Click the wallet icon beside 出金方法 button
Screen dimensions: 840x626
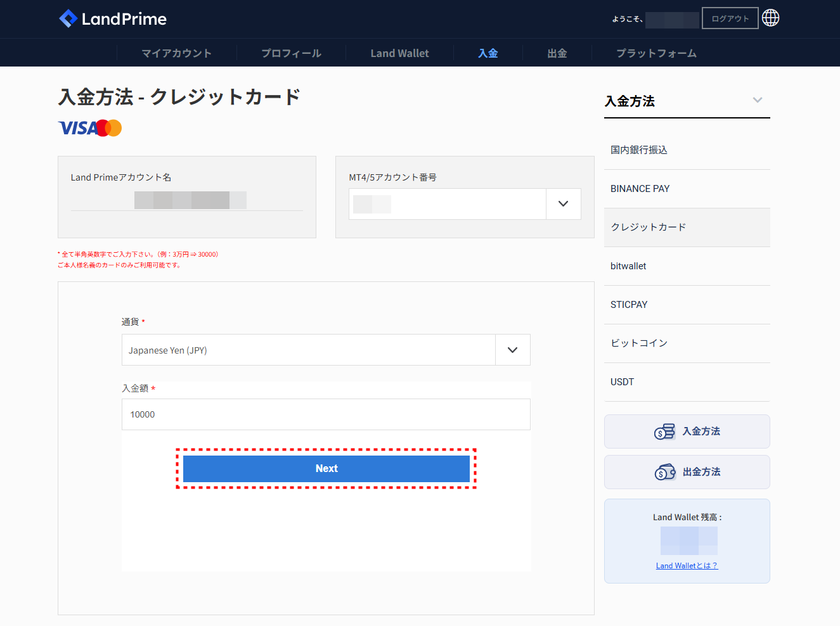pos(665,472)
